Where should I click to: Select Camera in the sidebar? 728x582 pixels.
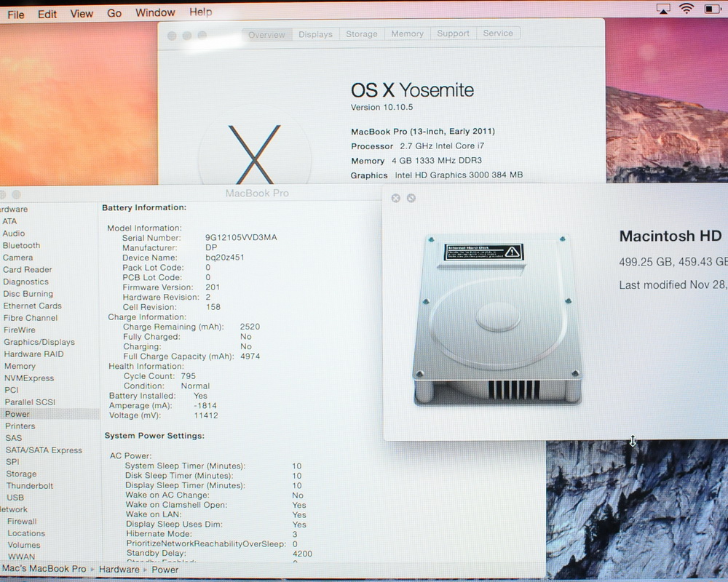(x=17, y=258)
